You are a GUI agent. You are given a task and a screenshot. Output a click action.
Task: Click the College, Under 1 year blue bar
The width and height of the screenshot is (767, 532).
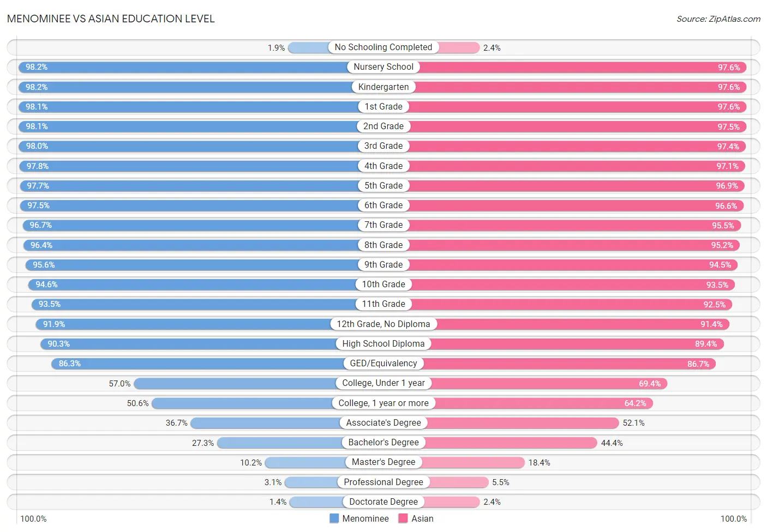click(259, 383)
